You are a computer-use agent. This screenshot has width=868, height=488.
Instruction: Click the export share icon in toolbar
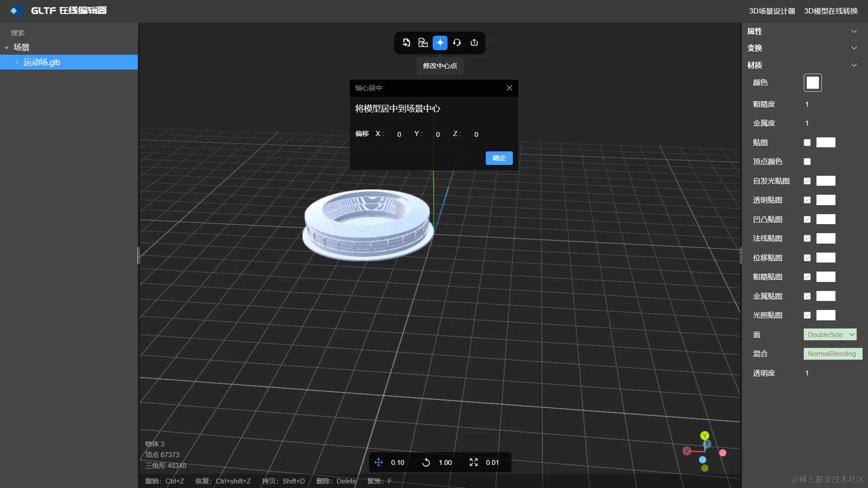point(474,42)
